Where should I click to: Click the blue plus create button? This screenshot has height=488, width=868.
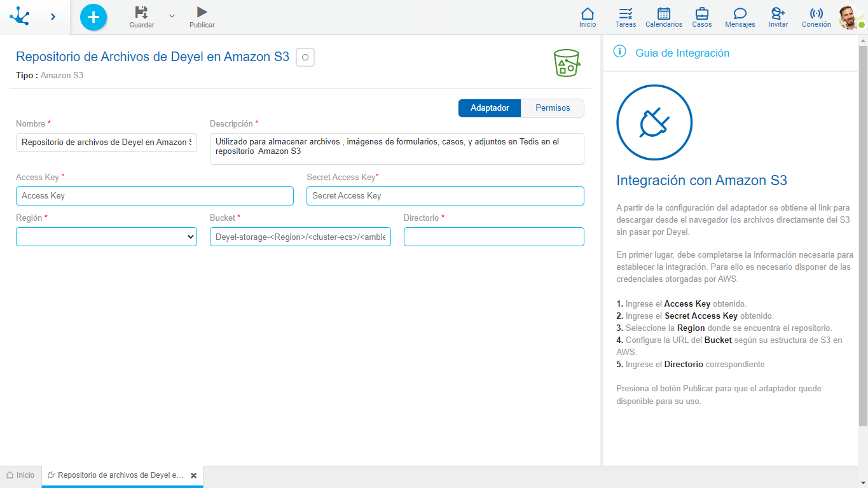(x=93, y=17)
